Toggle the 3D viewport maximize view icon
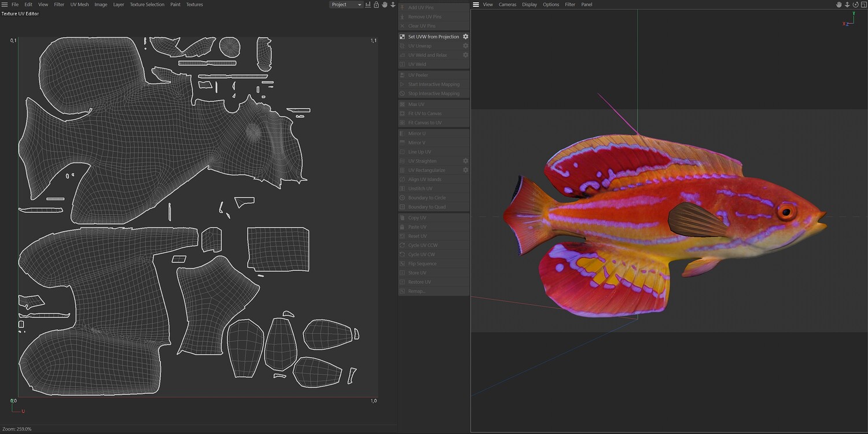 pyautogui.click(x=863, y=5)
